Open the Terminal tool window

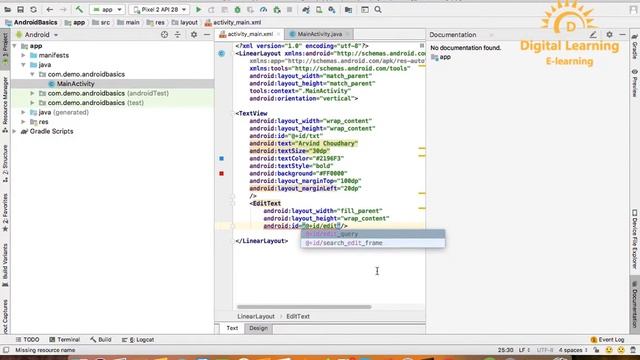pos(64,340)
